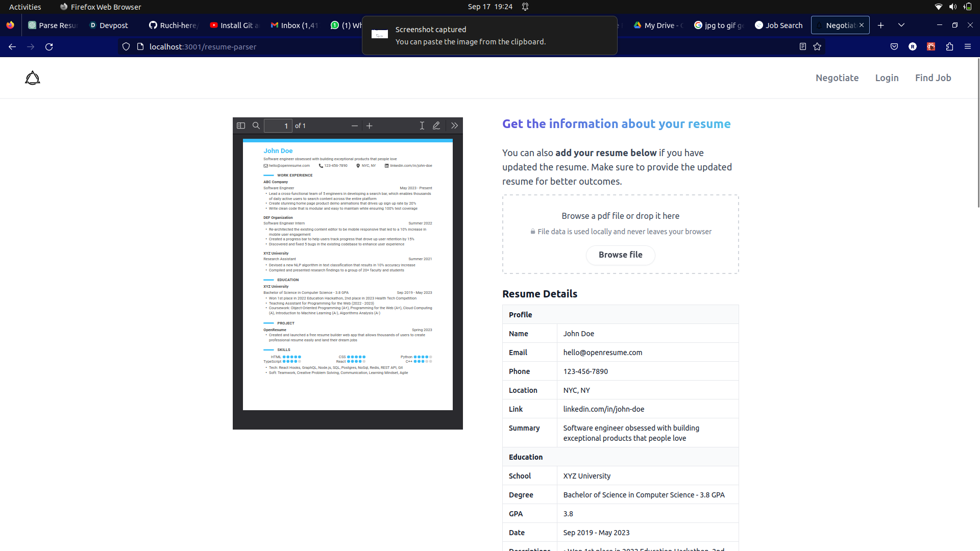Reload the current page
The image size is (980, 551).
click(49, 46)
